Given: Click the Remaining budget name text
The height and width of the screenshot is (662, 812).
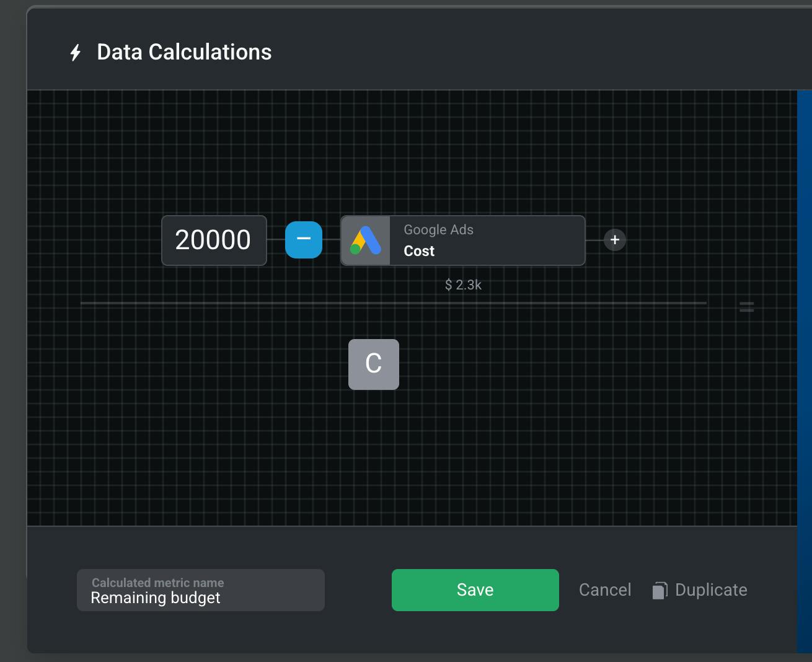Looking at the screenshot, I should (156, 598).
